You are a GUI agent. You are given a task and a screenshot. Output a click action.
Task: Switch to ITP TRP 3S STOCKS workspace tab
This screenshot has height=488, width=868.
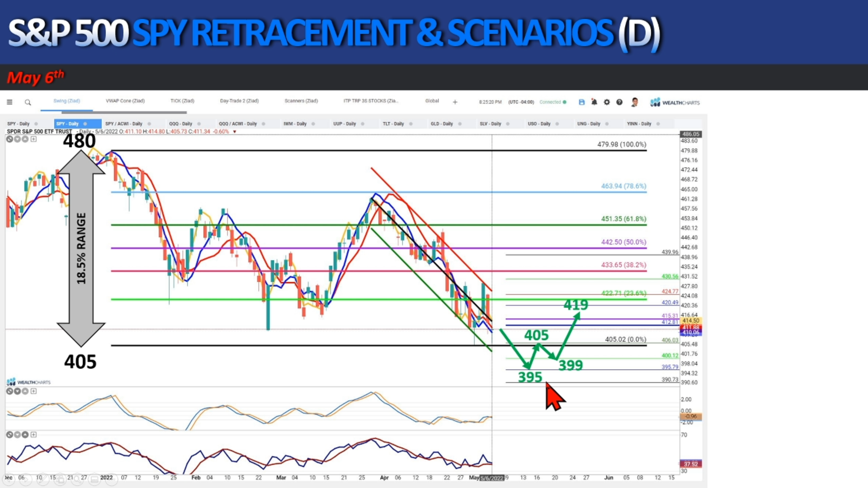pyautogui.click(x=371, y=101)
